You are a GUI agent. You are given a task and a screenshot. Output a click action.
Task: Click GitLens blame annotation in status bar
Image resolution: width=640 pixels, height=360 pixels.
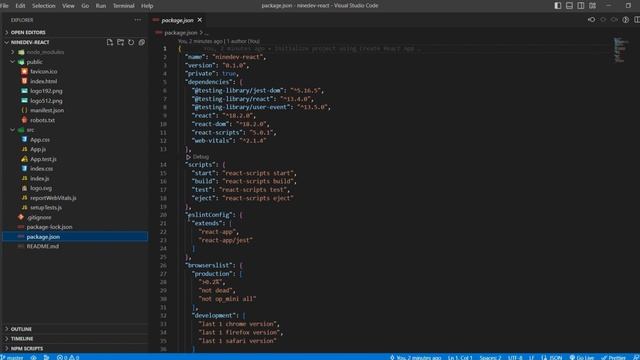tap(416, 357)
